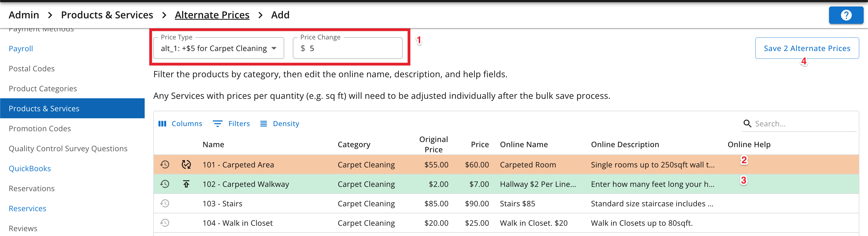Image resolution: width=868 pixels, height=236 pixels.
Task: Click the history icon on row 102 - Carpeted Walkway
Action: pyautogui.click(x=164, y=184)
